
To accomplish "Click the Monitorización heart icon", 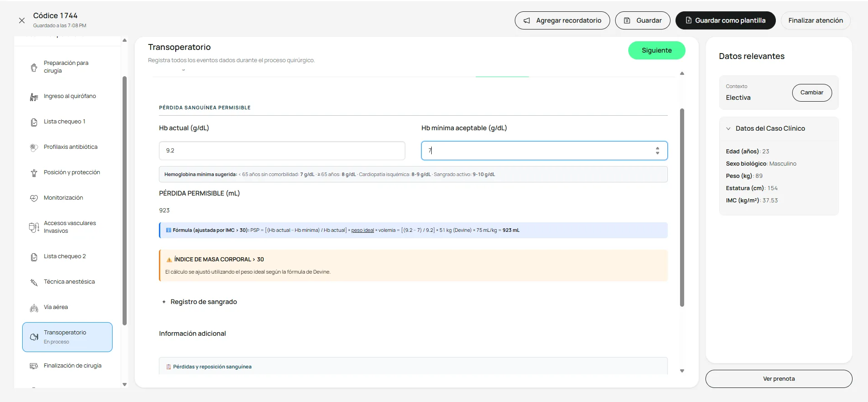I will tap(34, 198).
